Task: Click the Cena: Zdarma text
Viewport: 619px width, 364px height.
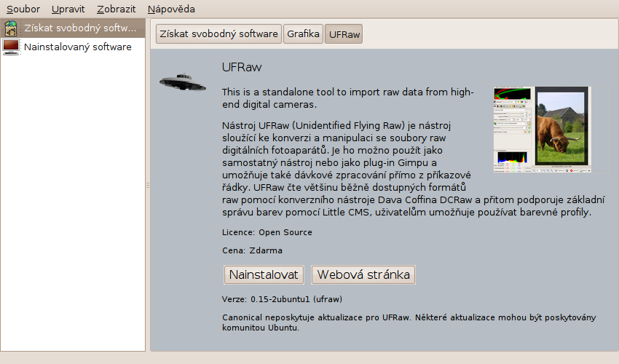Action: (x=252, y=250)
